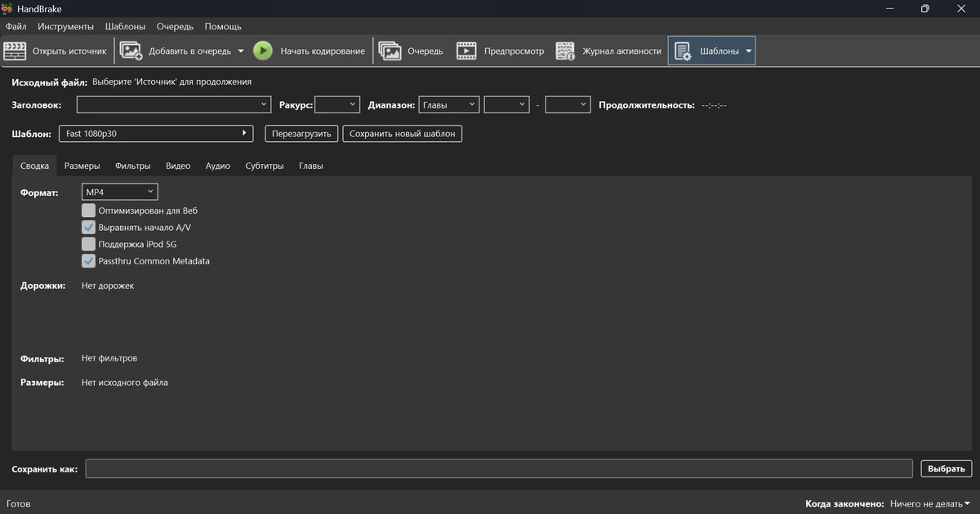Click the Open Source clapperboard icon

15,51
